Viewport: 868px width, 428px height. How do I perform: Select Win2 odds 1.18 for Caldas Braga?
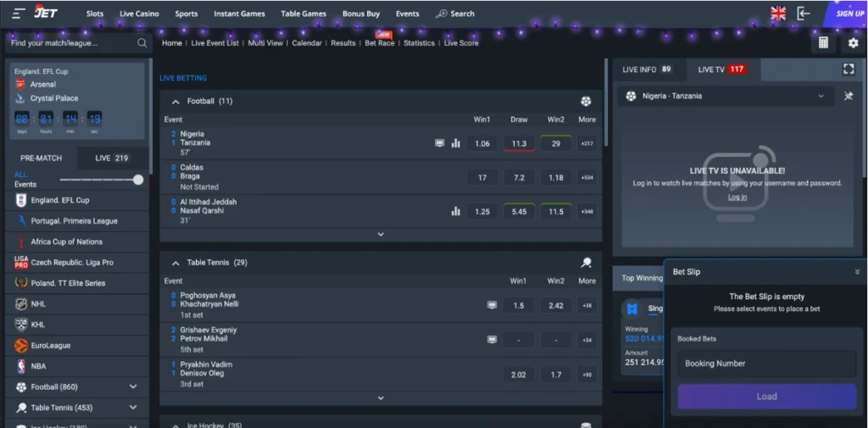[x=556, y=178]
